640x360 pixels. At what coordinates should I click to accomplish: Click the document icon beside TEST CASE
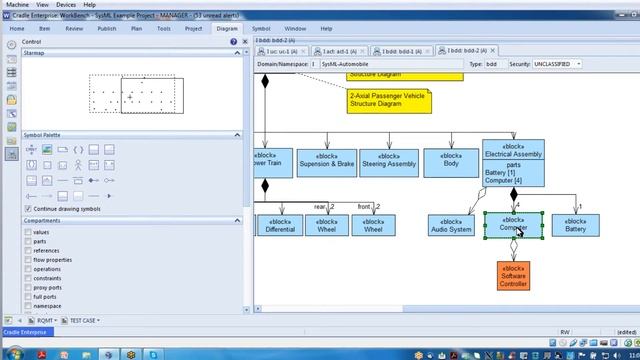coord(64,321)
